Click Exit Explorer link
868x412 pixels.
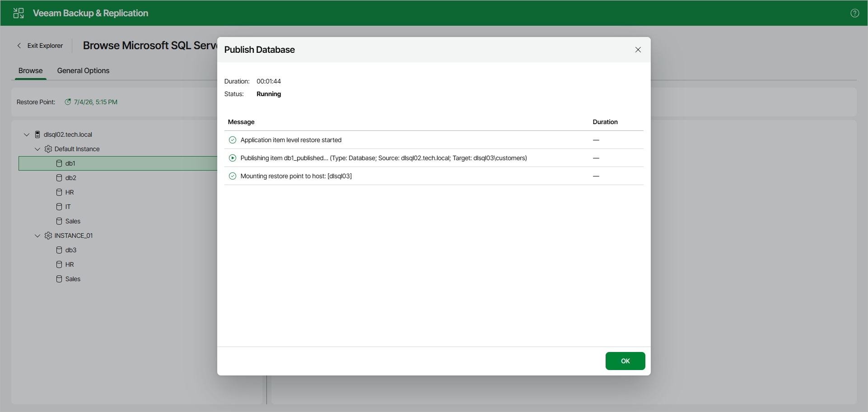[x=45, y=46]
